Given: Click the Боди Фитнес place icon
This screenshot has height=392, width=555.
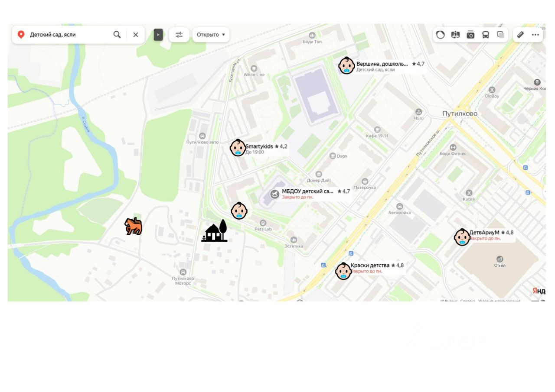Looking at the screenshot, I should point(453,147).
